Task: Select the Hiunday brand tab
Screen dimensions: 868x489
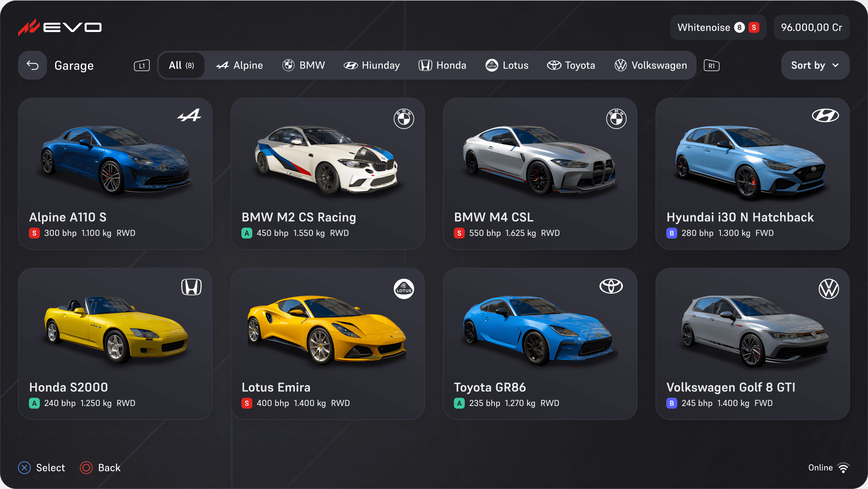Action: pyautogui.click(x=372, y=65)
